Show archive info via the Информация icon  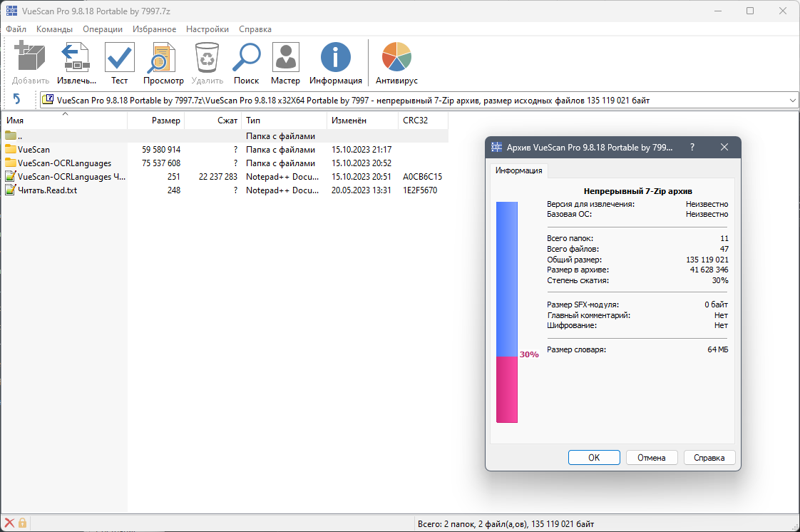[335, 57]
